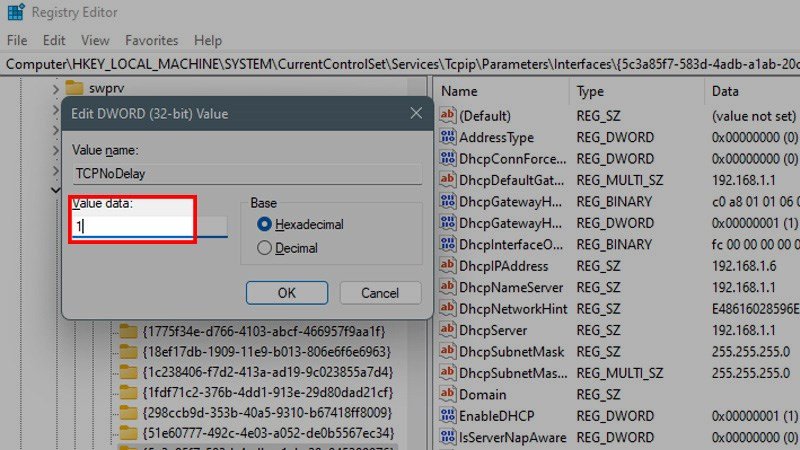Viewport: 800px width, 450px height.
Task: Click the DhcpNameServer string icon
Action: click(447, 287)
